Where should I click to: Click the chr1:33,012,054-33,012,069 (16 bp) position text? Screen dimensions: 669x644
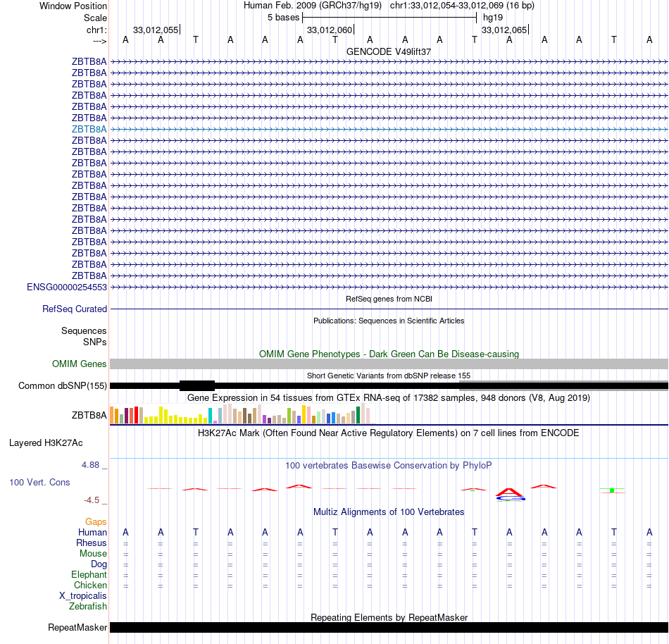coord(462,6)
